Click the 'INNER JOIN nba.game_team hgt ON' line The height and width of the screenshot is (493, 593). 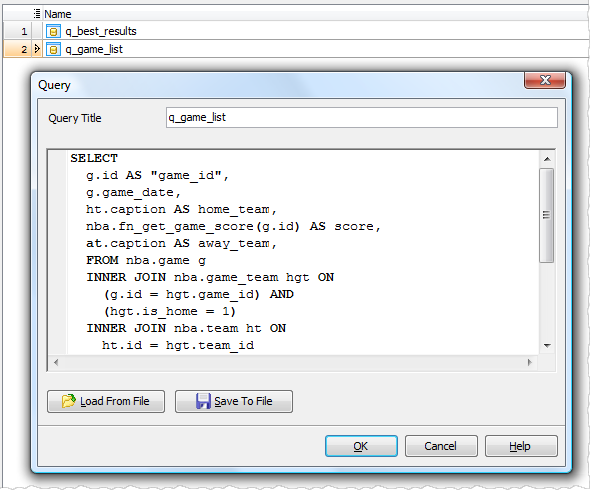point(210,278)
